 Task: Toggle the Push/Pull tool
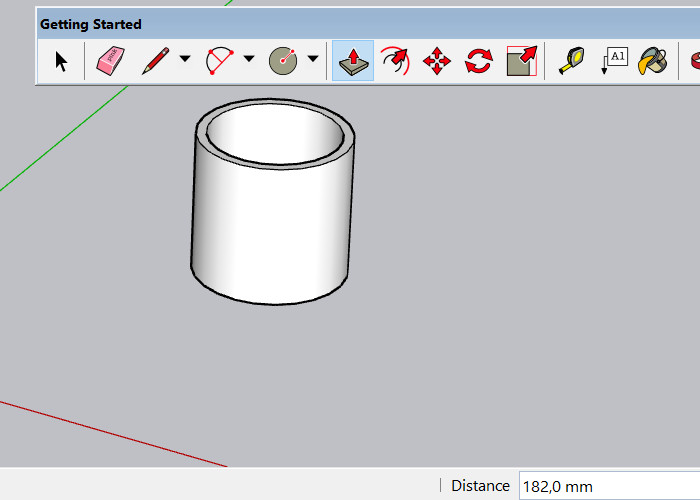point(352,61)
